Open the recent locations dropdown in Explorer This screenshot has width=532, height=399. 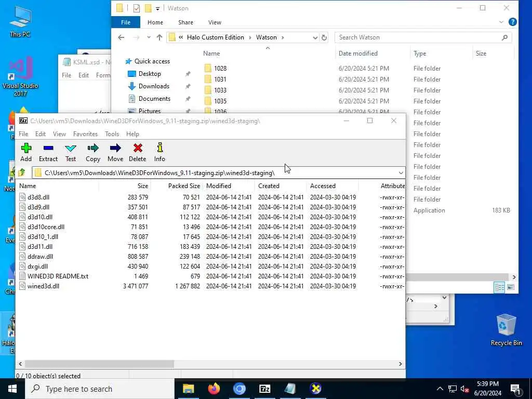click(149, 37)
